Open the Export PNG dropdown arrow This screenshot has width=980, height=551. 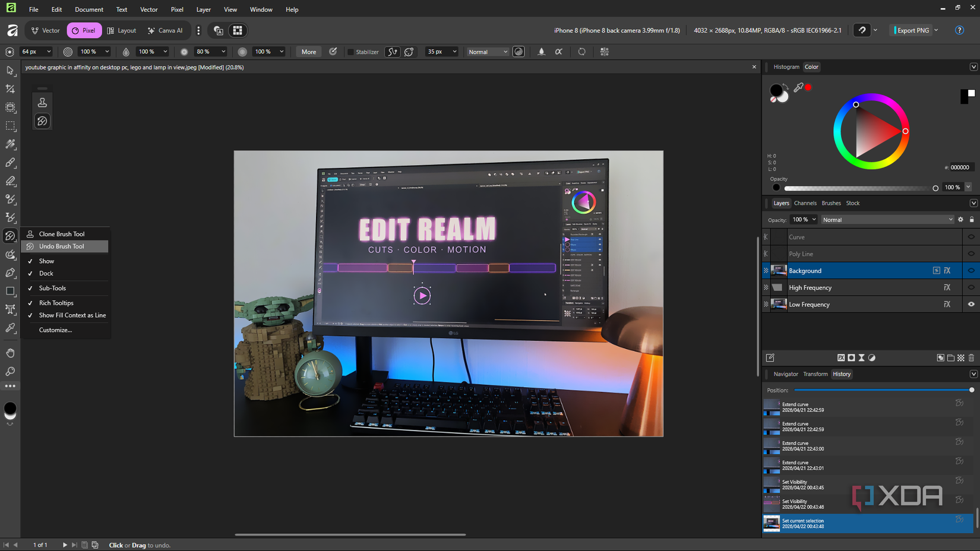point(937,30)
